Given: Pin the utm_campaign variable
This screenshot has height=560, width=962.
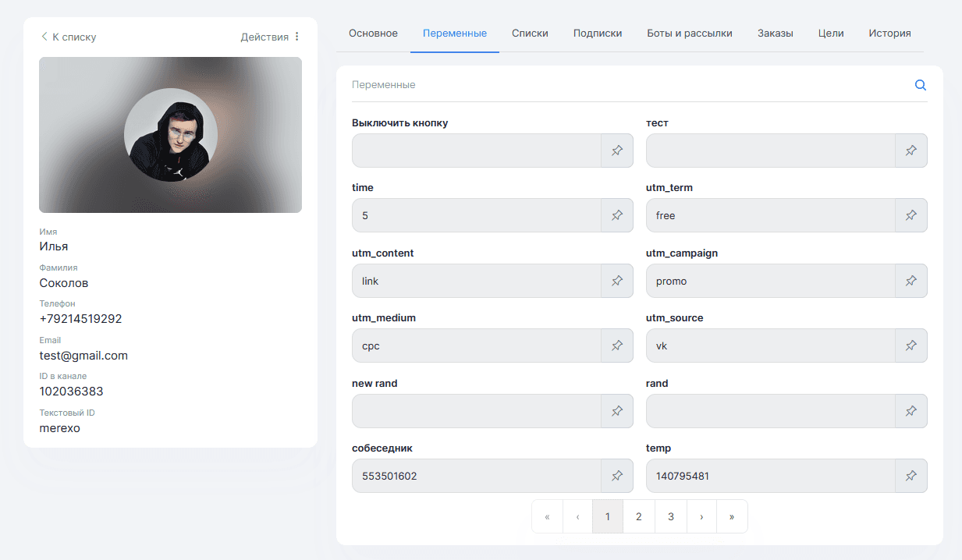Looking at the screenshot, I should (911, 281).
